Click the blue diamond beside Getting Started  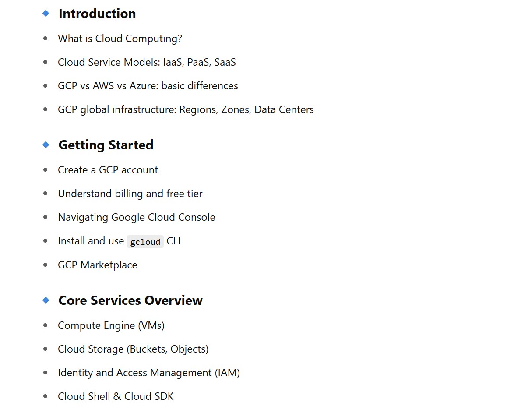(x=46, y=145)
